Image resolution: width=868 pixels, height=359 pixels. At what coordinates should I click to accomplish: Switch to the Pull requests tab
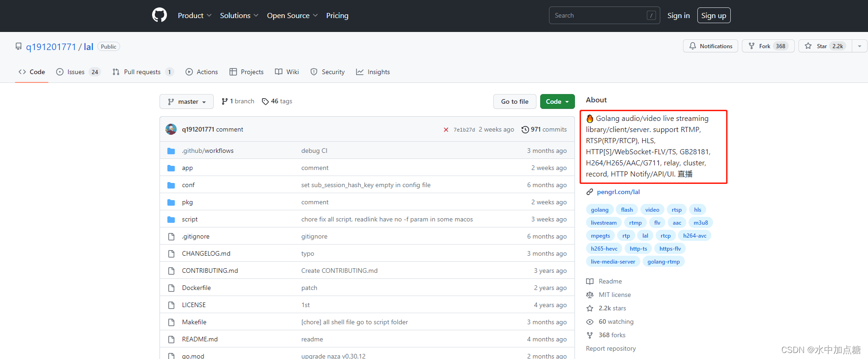pos(143,72)
